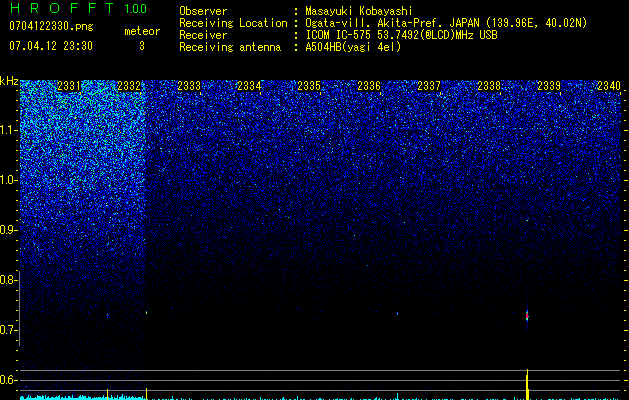
Task: Click the kHz axis unit label
Action: pos(9,81)
